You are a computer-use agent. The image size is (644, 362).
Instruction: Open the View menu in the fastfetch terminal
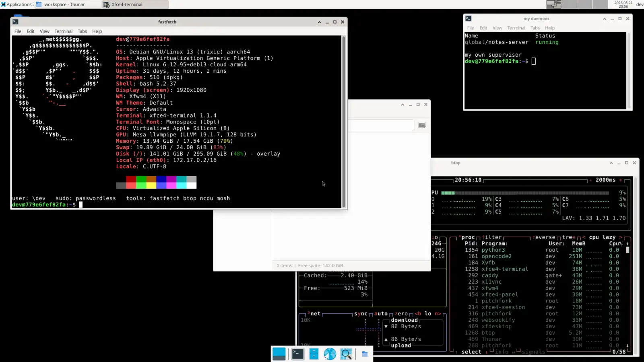[x=45, y=31]
